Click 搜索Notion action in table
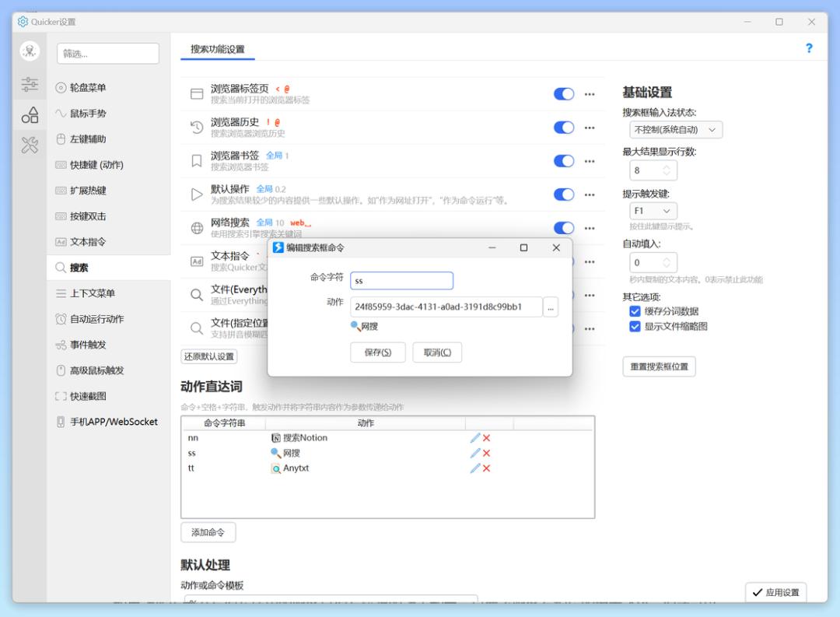Screen dimensions: 840x617 tap(299, 438)
